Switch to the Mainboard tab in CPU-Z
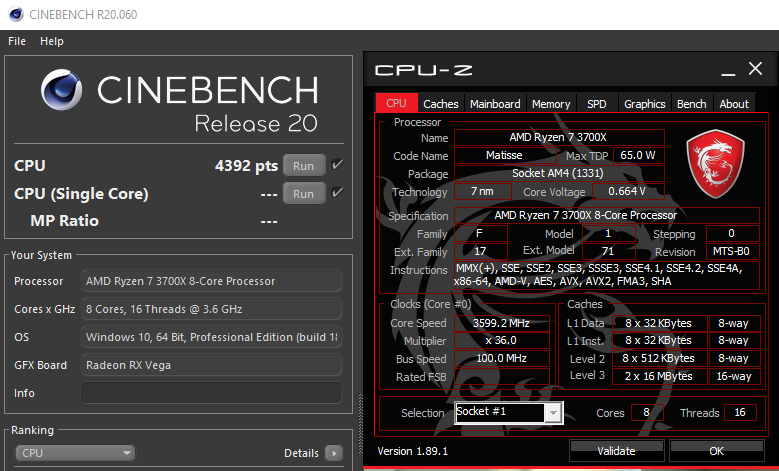Viewport: 779px width, 471px height. (x=495, y=104)
